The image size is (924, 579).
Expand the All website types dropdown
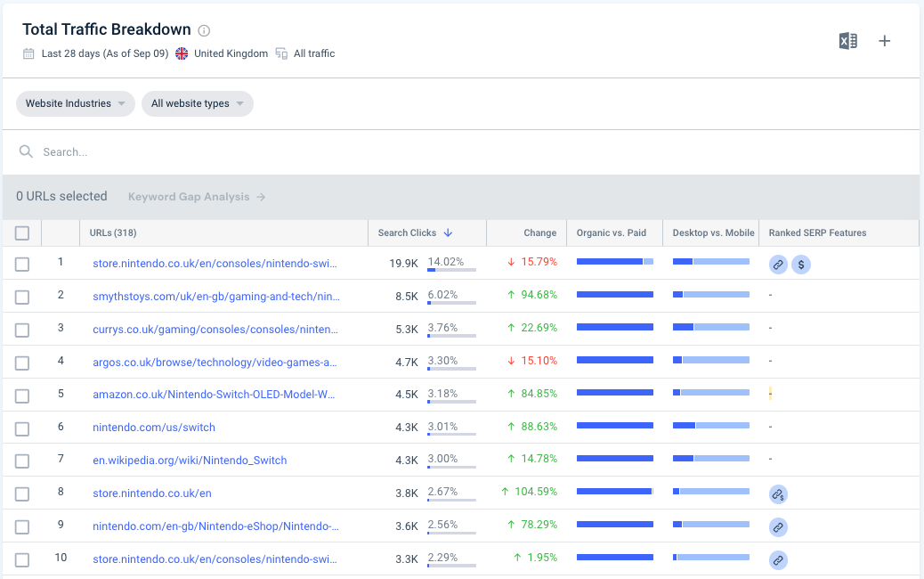[x=198, y=103]
